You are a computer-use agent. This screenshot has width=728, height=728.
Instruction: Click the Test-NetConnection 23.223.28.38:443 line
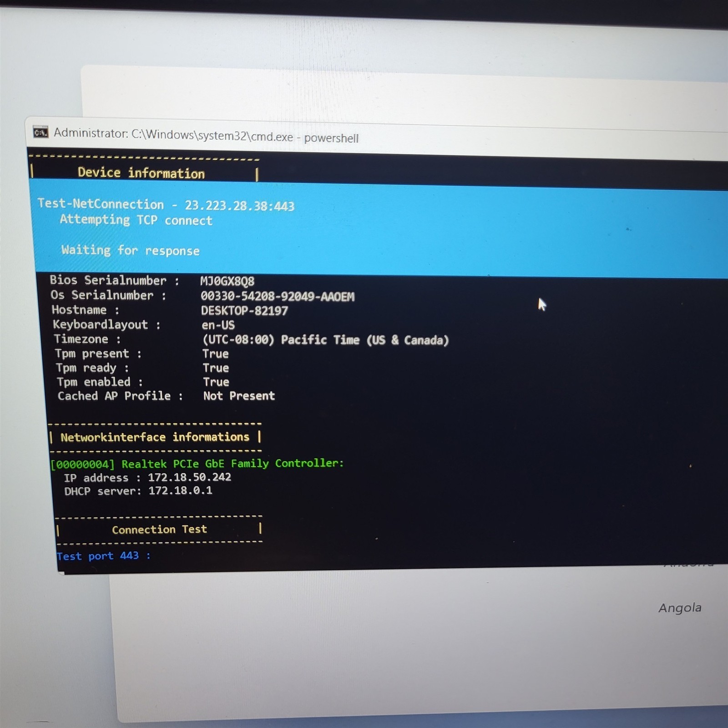[166, 205]
